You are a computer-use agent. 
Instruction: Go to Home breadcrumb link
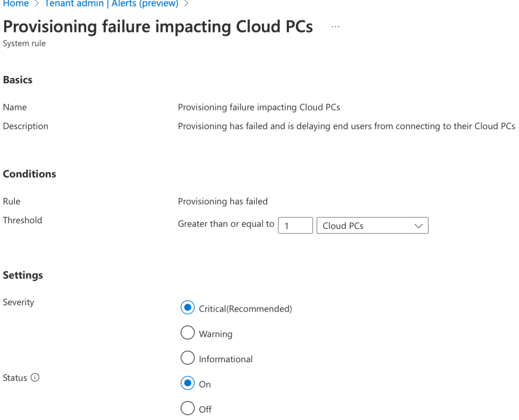coord(16,4)
